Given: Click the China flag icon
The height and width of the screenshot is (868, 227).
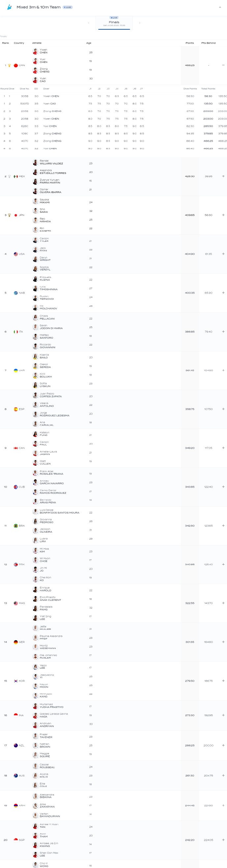Looking at the screenshot, I should click(15, 65).
